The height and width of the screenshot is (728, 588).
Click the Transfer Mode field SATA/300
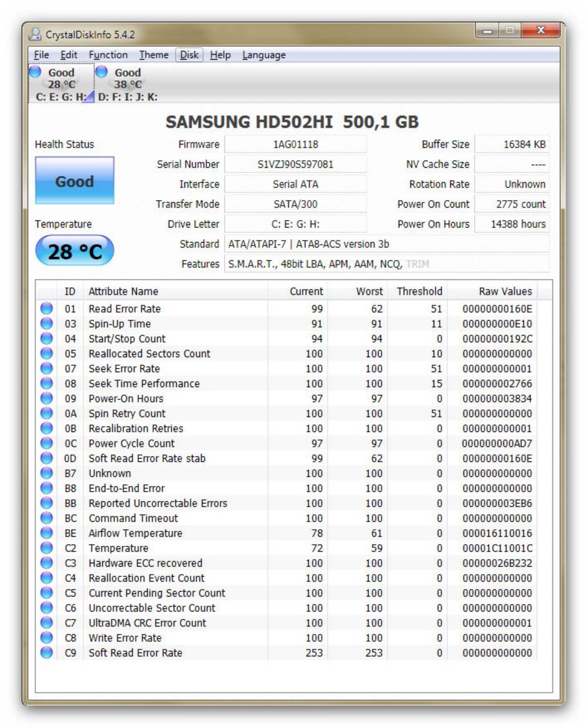(x=296, y=204)
